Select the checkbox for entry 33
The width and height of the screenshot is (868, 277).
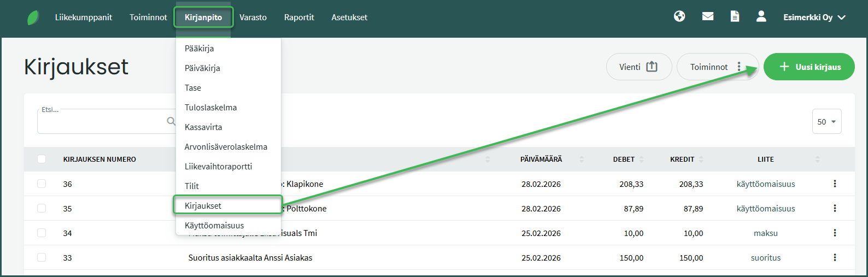click(x=42, y=257)
